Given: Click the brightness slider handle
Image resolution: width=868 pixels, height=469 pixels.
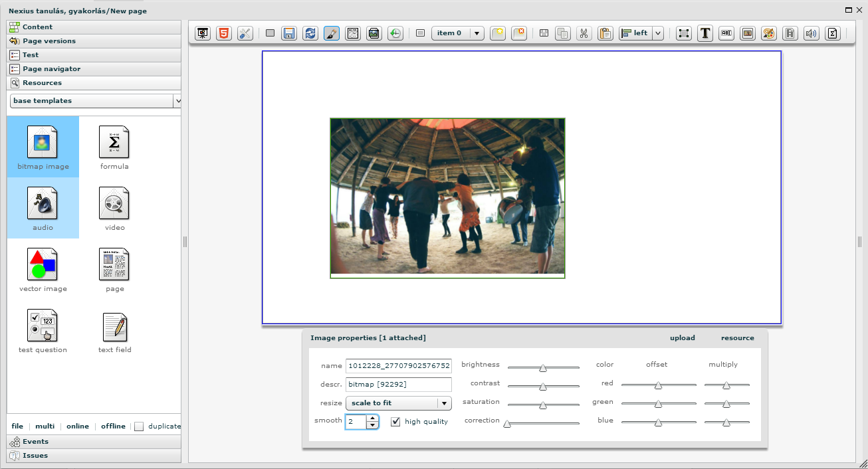Looking at the screenshot, I should [543, 368].
